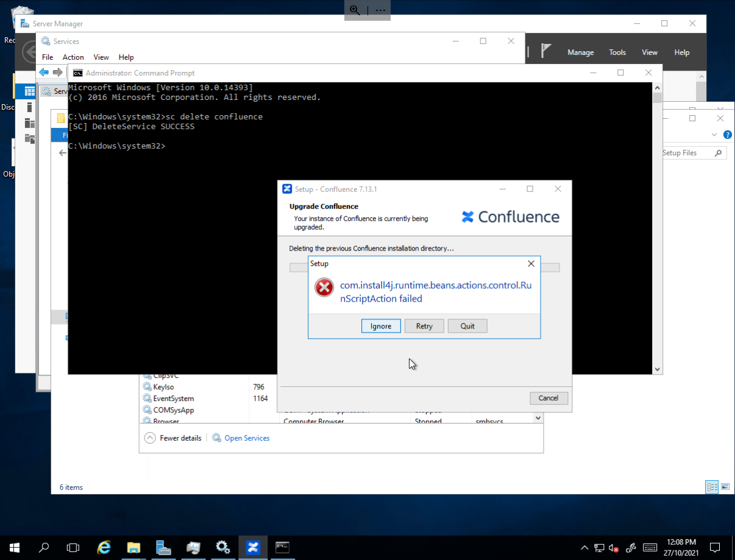Click the Command Prompt title bar icon
This screenshot has width=735, height=560.
point(78,73)
